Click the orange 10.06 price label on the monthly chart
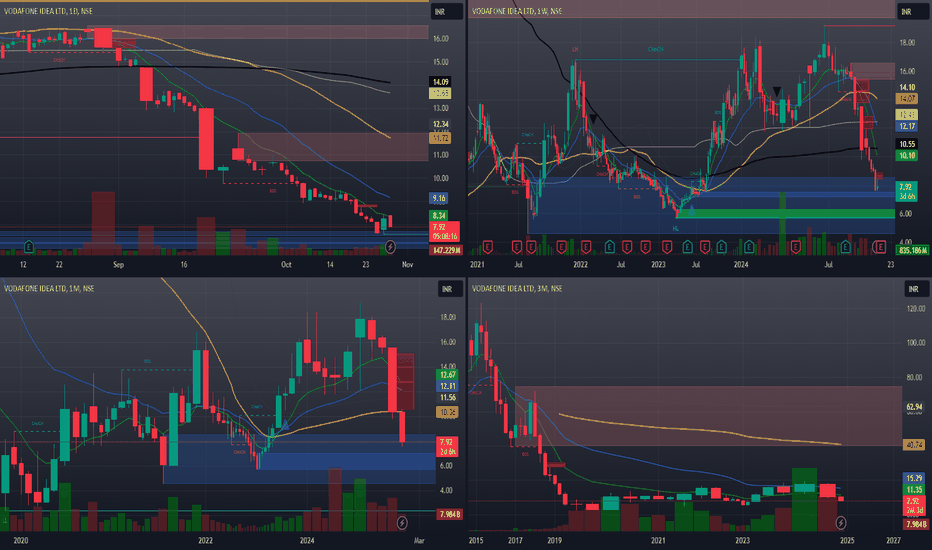This screenshot has height=550, width=932. coord(448,411)
